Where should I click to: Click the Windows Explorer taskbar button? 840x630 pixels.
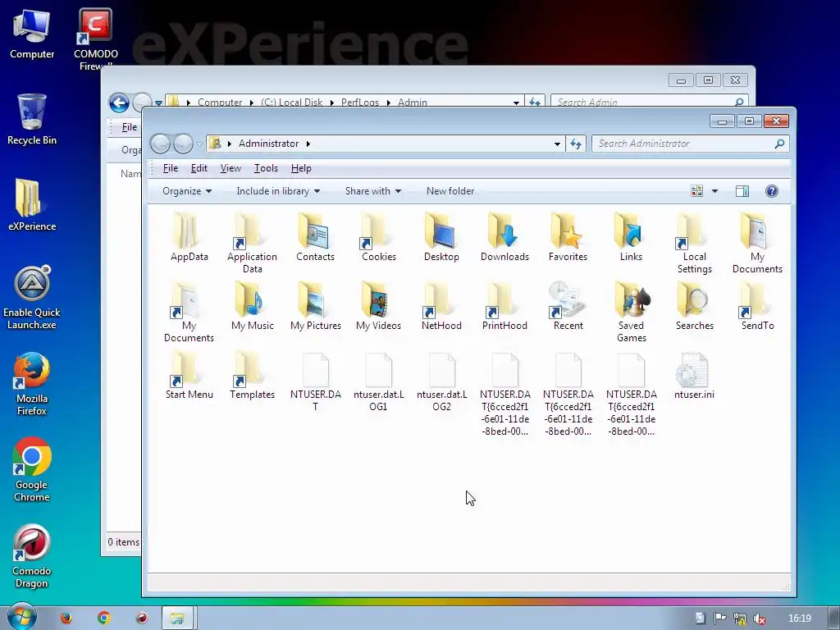pyautogui.click(x=177, y=618)
